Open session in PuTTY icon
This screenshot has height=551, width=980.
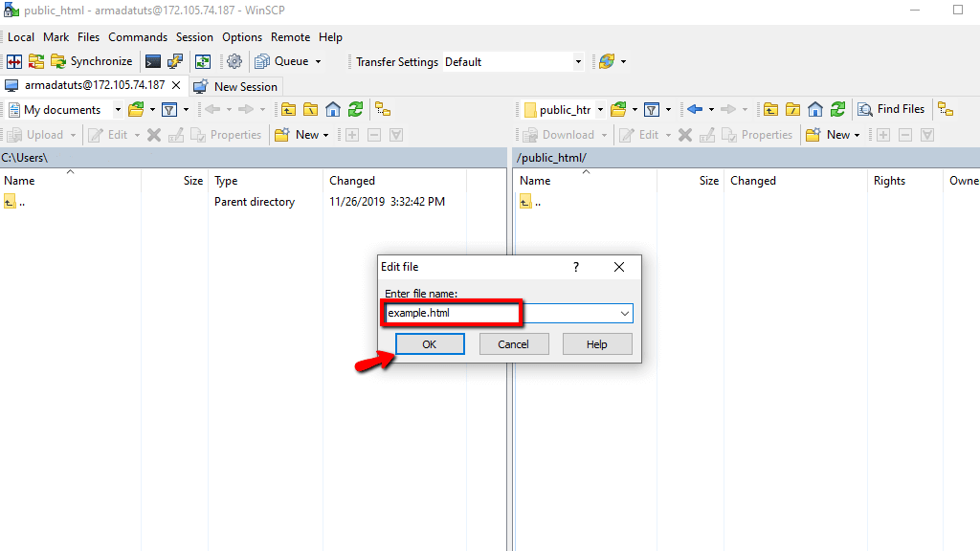point(176,61)
